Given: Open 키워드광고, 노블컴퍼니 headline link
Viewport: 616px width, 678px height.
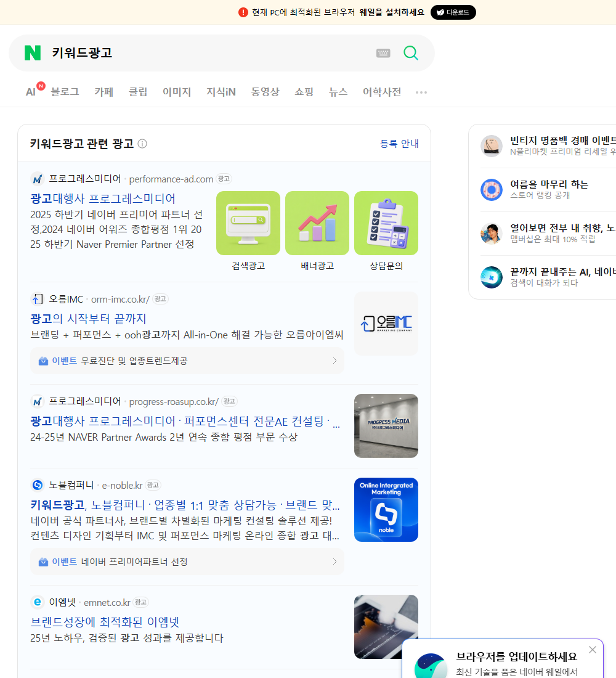Looking at the screenshot, I should (185, 505).
